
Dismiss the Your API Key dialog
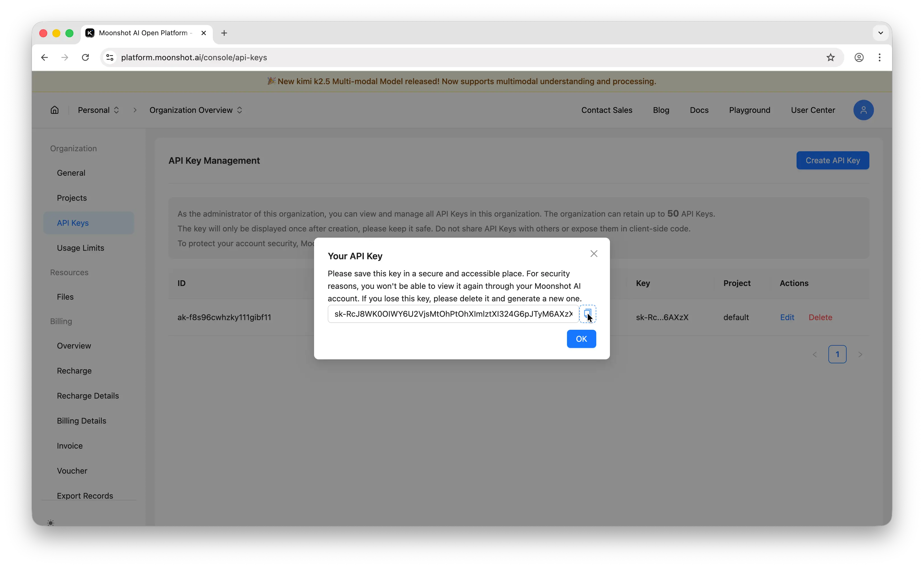tap(593, 253)
